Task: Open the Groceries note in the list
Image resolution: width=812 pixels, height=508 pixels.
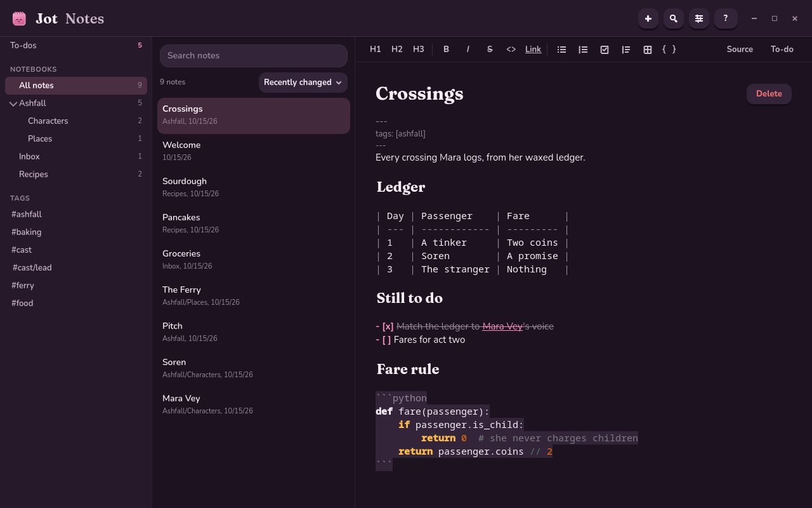Action: pos(254,260)
